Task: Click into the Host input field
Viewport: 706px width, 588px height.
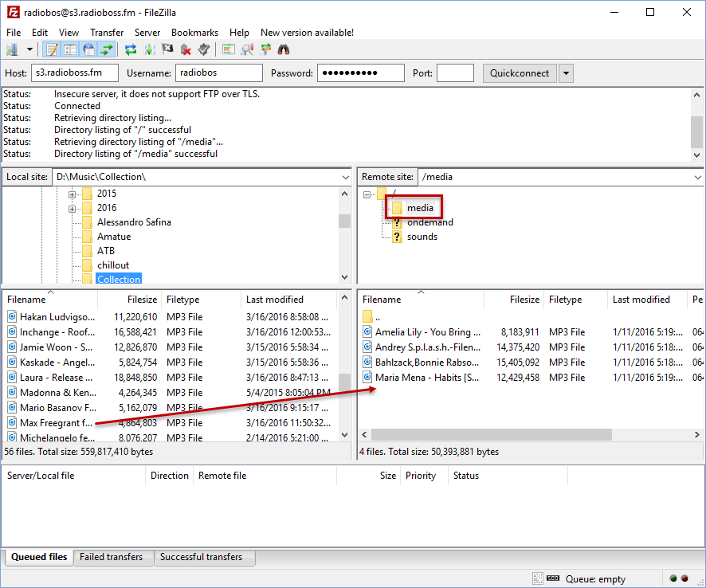Action: coord(75,73)
